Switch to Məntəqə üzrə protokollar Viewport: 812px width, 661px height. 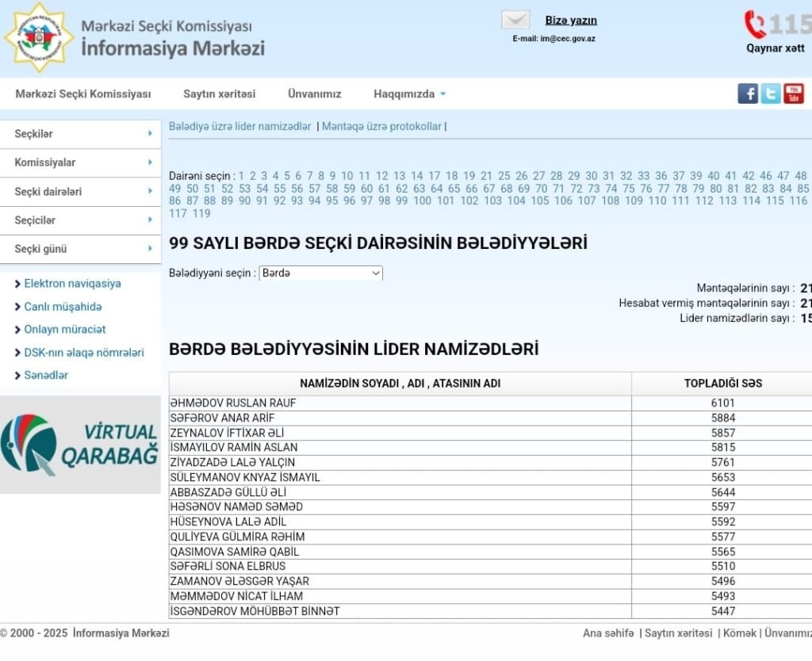381,126
